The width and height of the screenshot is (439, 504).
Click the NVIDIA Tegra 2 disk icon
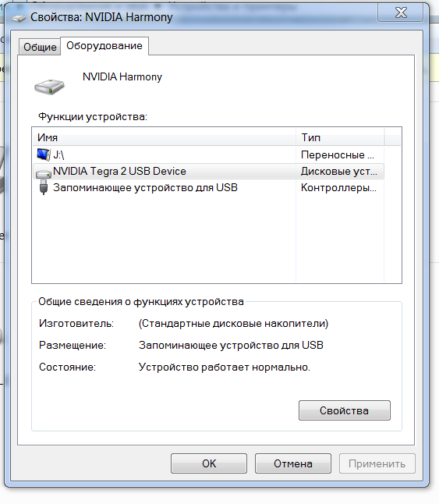(44, 173)
